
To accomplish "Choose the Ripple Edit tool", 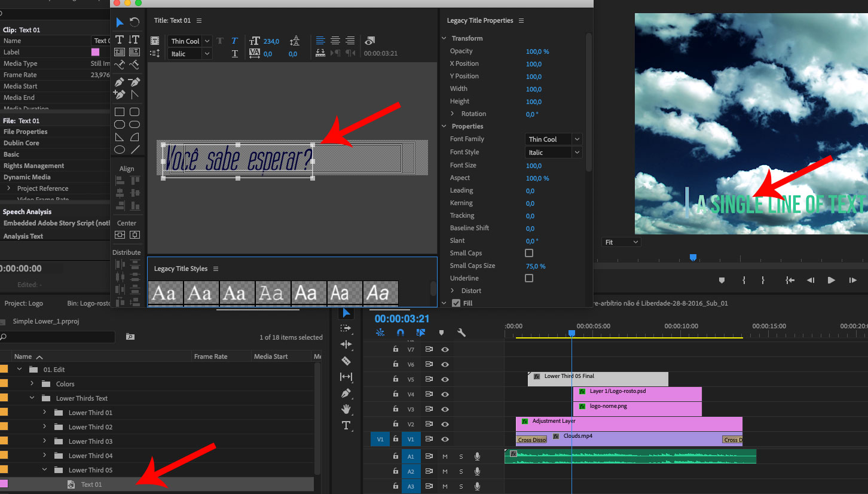I will (346, 344).
